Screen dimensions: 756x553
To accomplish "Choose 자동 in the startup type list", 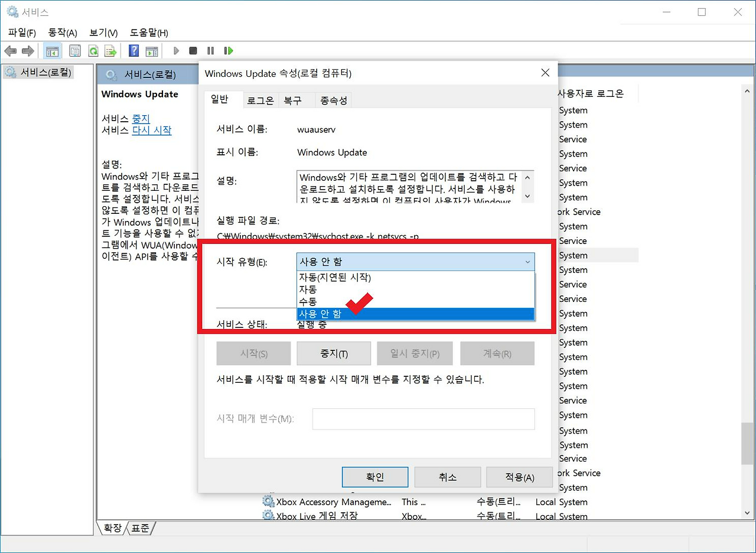I will point(415,289).
